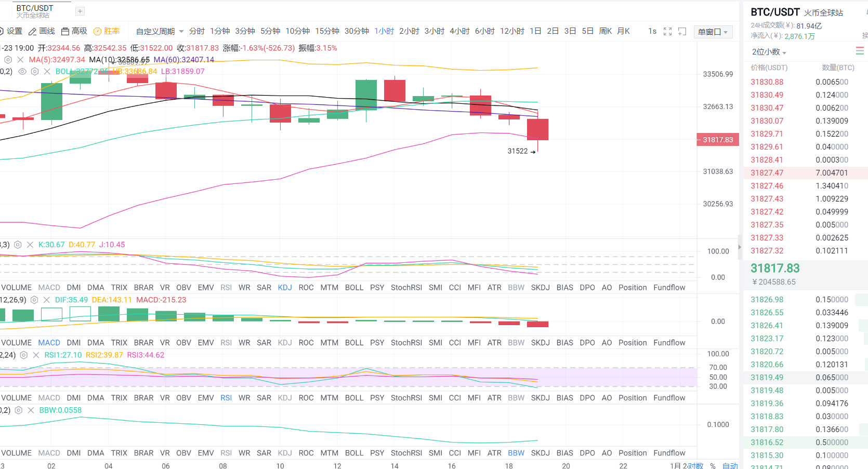Close the BBW indicator panel
Image resolution: width=868 pixels, height=469 pixels.
(31, 410)
